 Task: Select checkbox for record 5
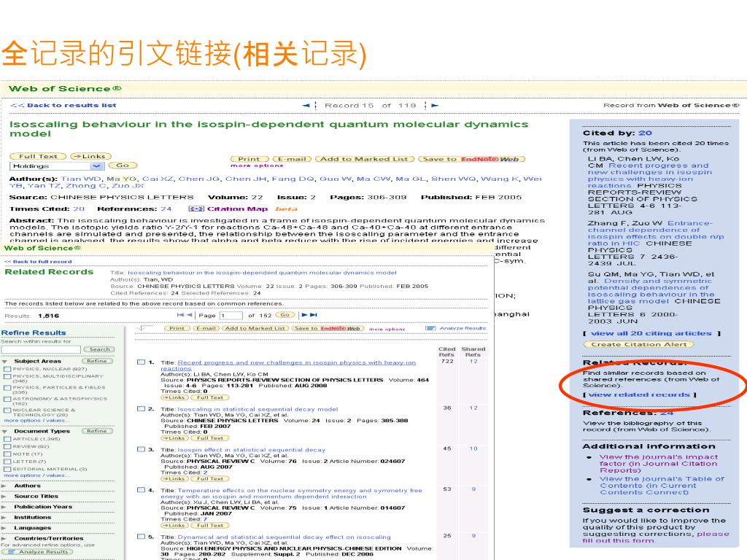[141, 536]
